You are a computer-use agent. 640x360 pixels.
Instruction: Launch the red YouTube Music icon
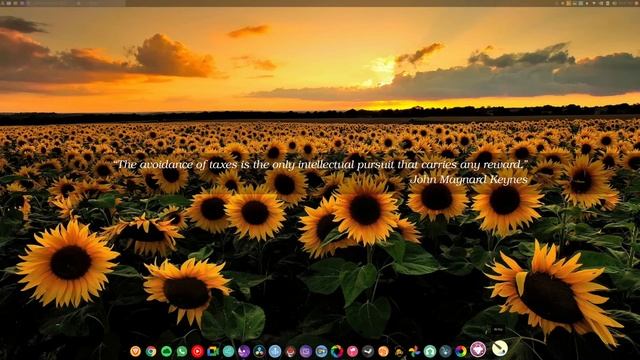pyautogui.click(x=198, y=351)
